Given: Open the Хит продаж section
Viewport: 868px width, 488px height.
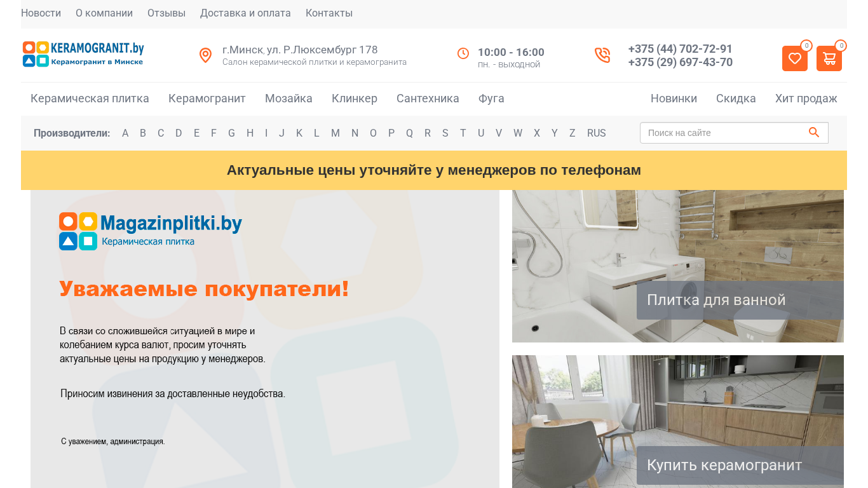Looking at the screenshot, I should pos(806,98).
